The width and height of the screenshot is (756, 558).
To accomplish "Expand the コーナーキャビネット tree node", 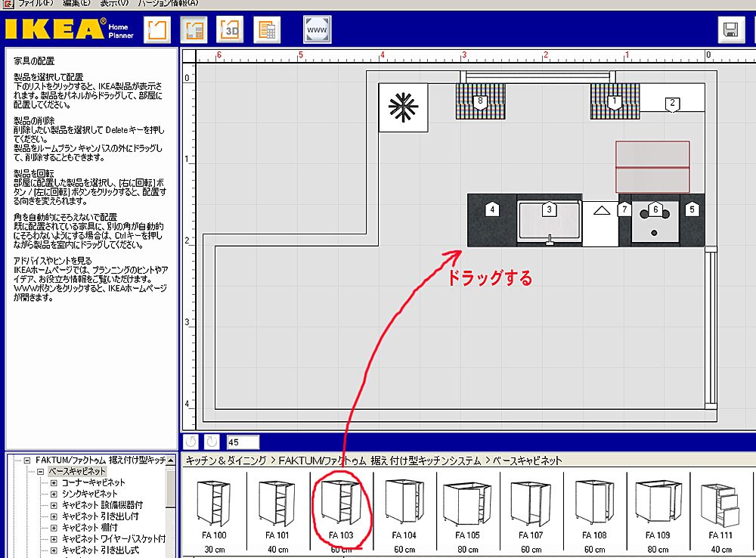I will point(54,482).
